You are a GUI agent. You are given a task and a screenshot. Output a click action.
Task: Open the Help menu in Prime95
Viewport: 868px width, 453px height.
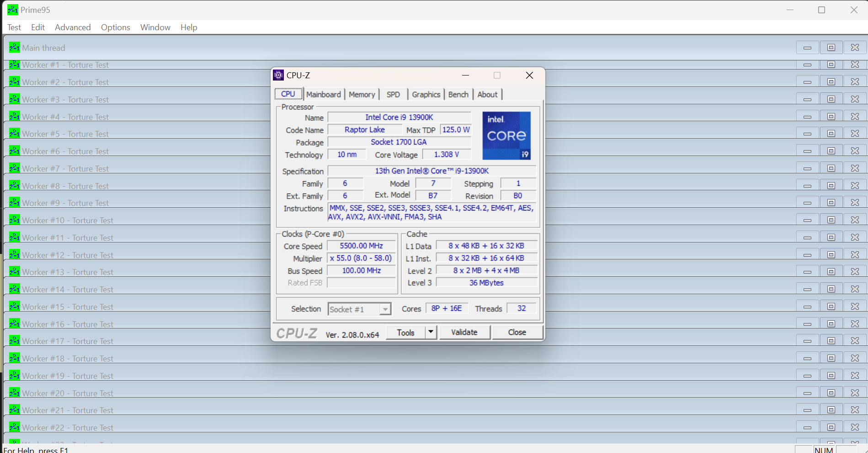coord(189,27)
